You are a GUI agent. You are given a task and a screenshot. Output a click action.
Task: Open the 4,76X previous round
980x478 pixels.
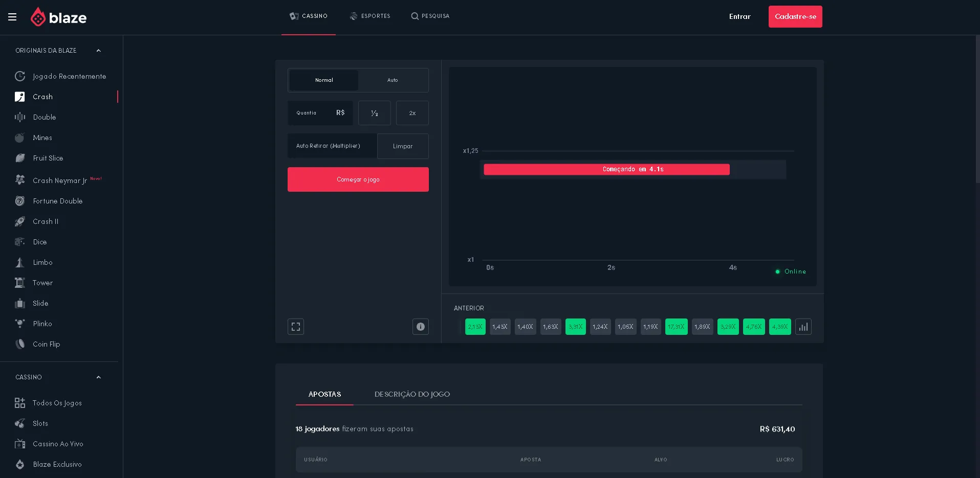tap(754, 327)
